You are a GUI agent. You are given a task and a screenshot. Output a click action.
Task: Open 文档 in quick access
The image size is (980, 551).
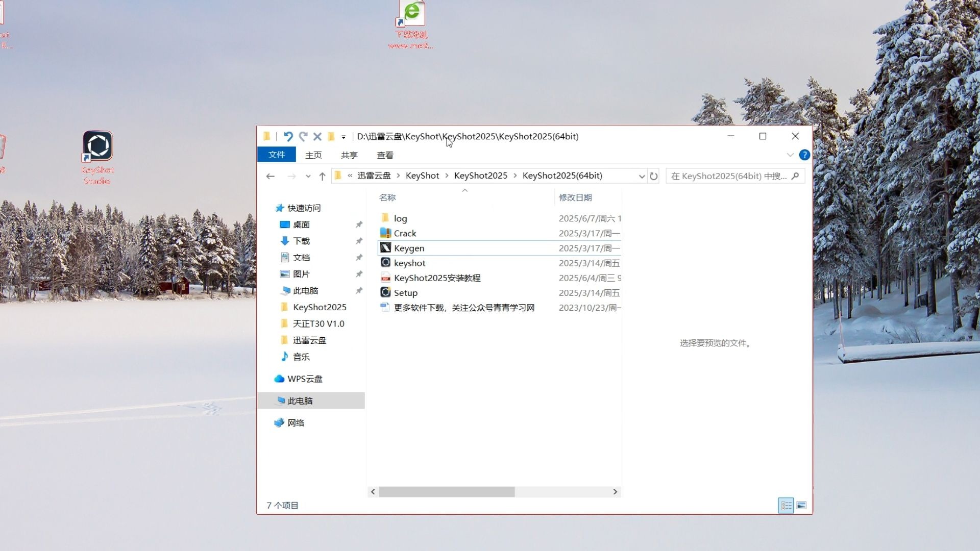pos(301,258)
